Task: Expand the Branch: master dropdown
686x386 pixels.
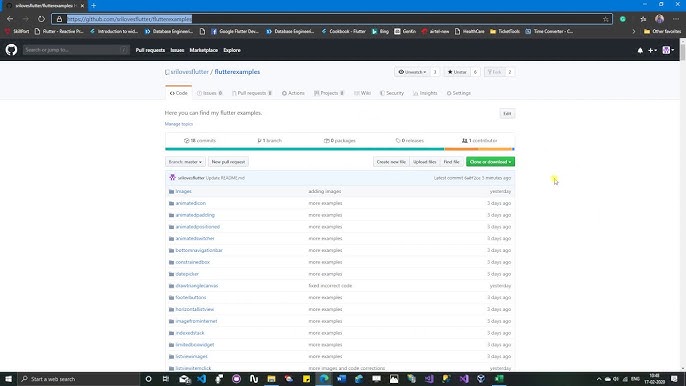Action: point(185,162)
